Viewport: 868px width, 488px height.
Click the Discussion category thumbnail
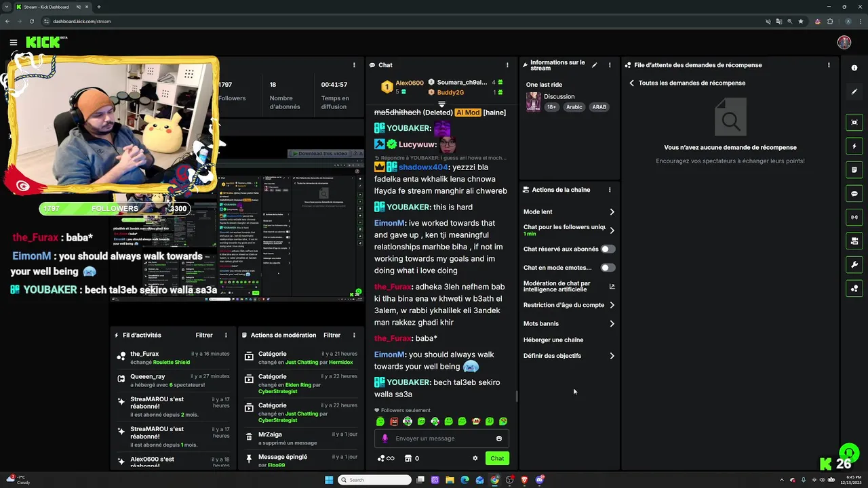tap(534, 102)
